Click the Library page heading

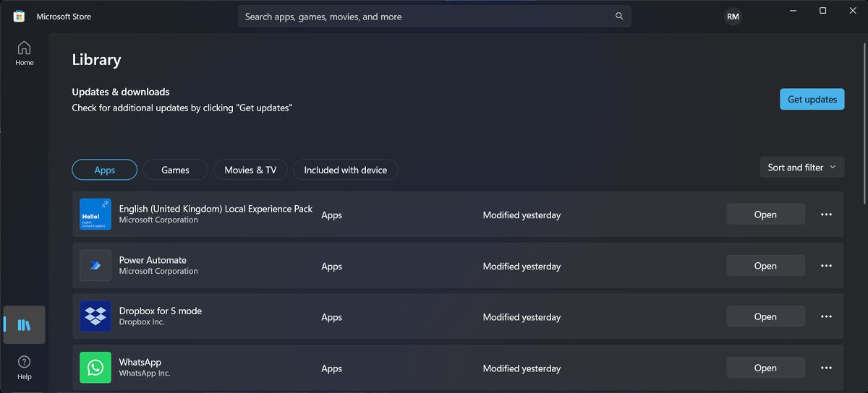click(96, 60)
